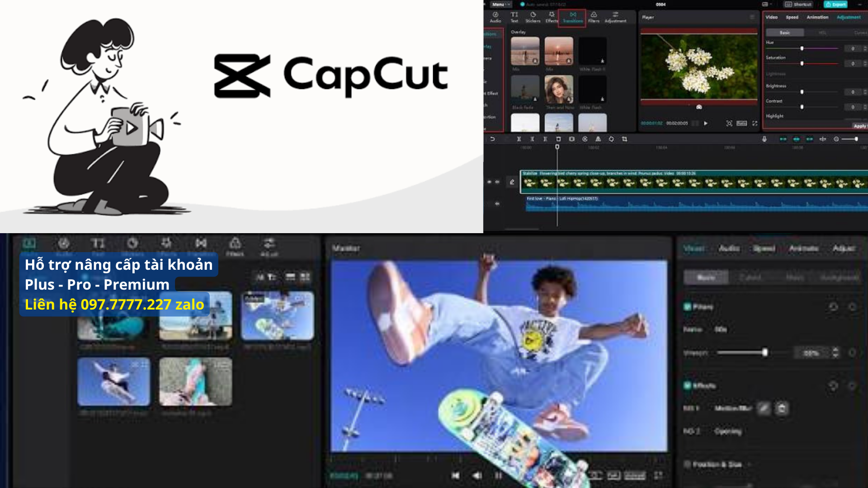Screen dimensions: 868x488
Task: Select the split tool in timeline toolbar
Action: 519,139
